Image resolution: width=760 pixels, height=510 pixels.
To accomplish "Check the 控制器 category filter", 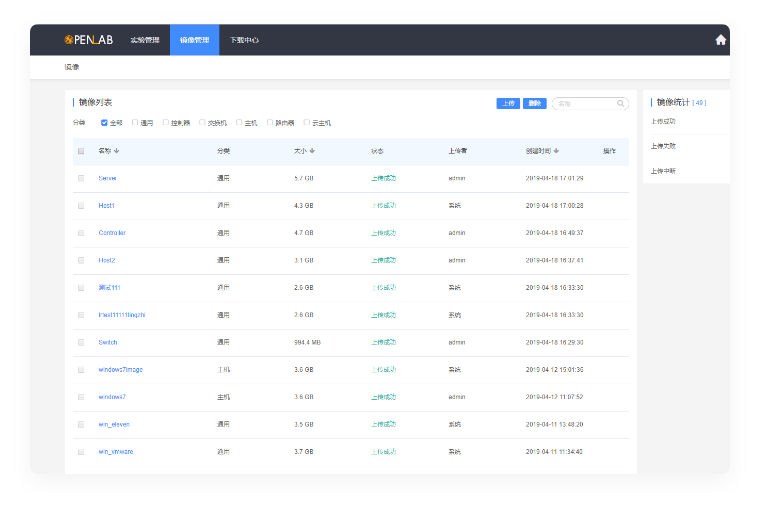I will point(166,123).
